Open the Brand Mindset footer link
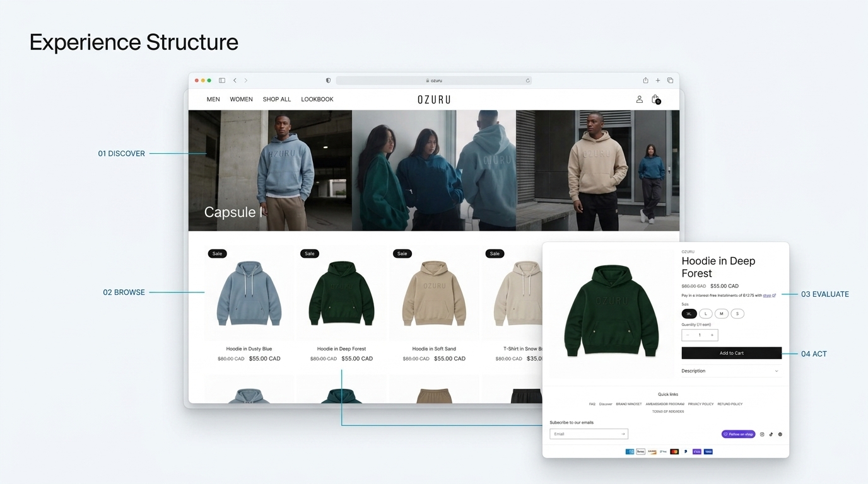The image size is (868, 484). tap(629, 404)
